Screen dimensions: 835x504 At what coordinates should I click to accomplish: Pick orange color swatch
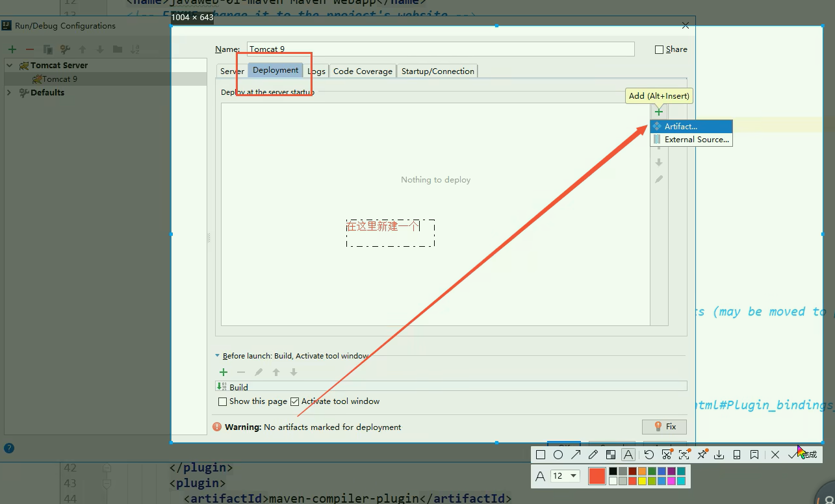[x=642, y=472]
